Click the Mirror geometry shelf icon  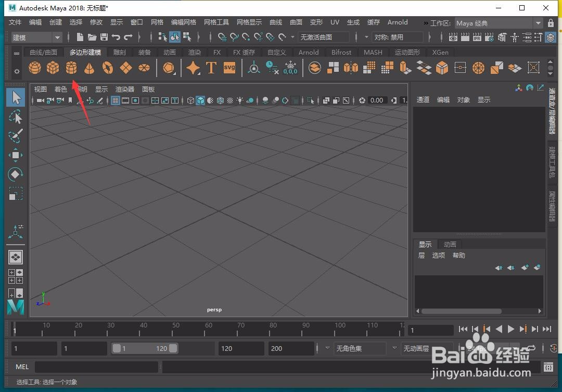[x=351, y=68]
